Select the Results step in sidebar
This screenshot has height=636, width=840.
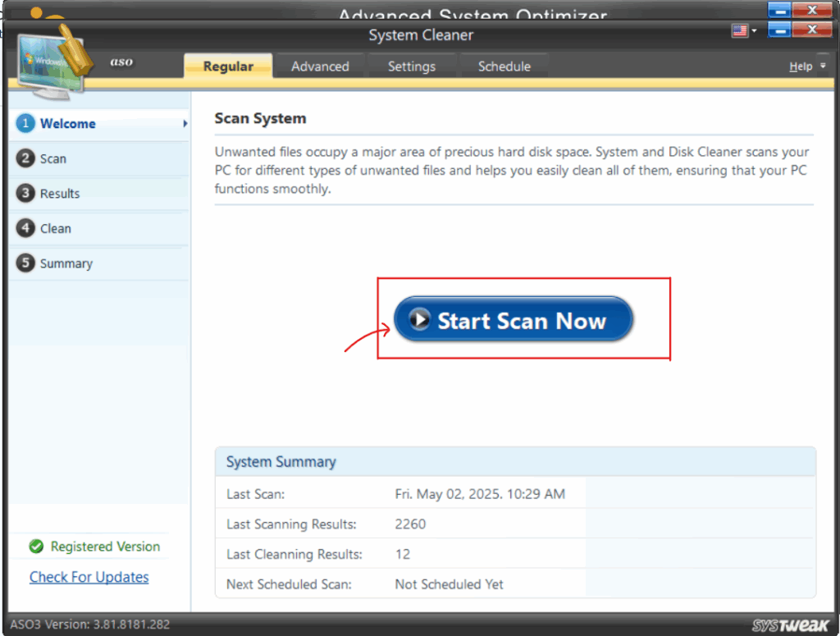[x=99, y=194]
